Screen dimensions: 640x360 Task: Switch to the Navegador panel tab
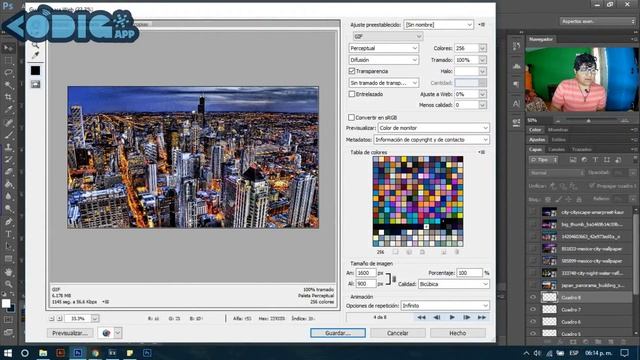[x=541, y=39]
